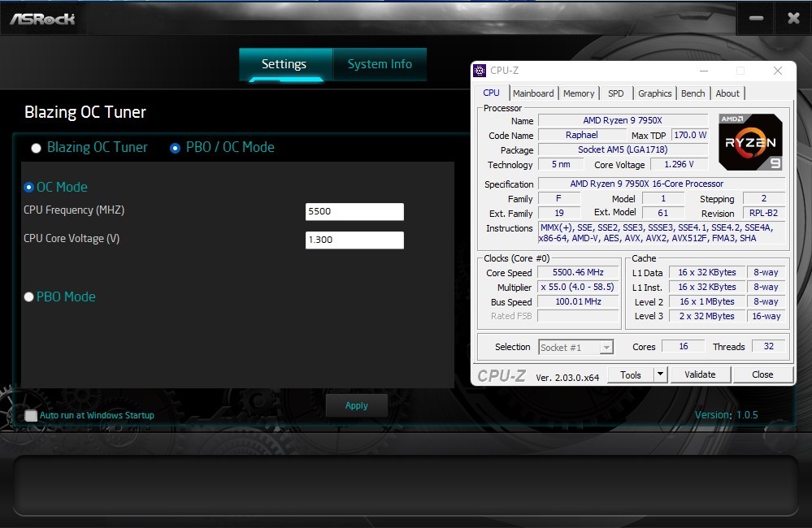Minimize the ASRock Blazing OC Tuner window
Screen dimensions: 812x528
coord(756,19)
